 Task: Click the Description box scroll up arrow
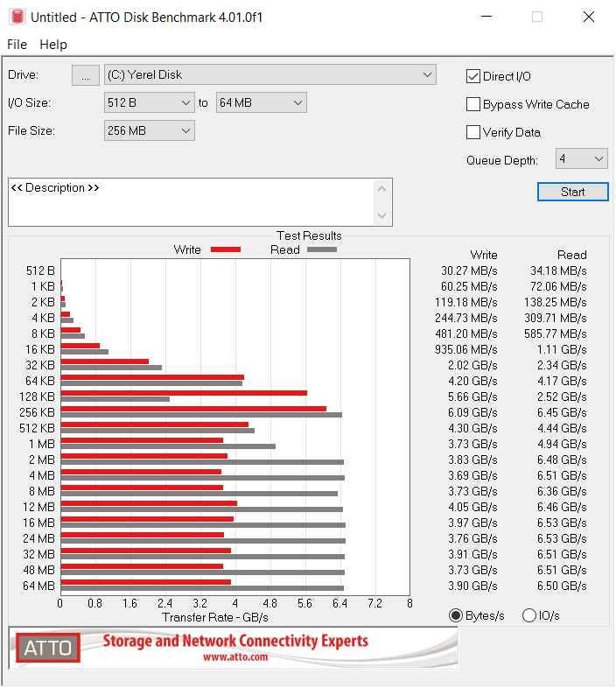381,189
